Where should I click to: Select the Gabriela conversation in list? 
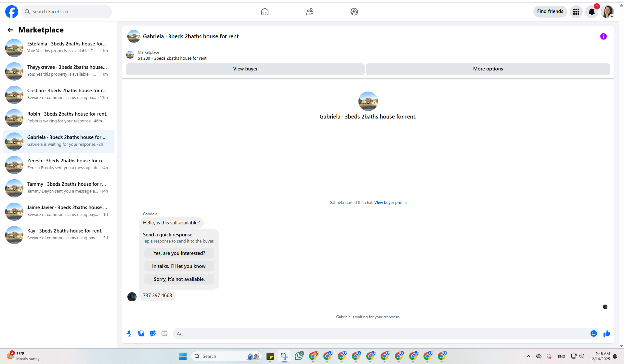[x=58, y=141]
